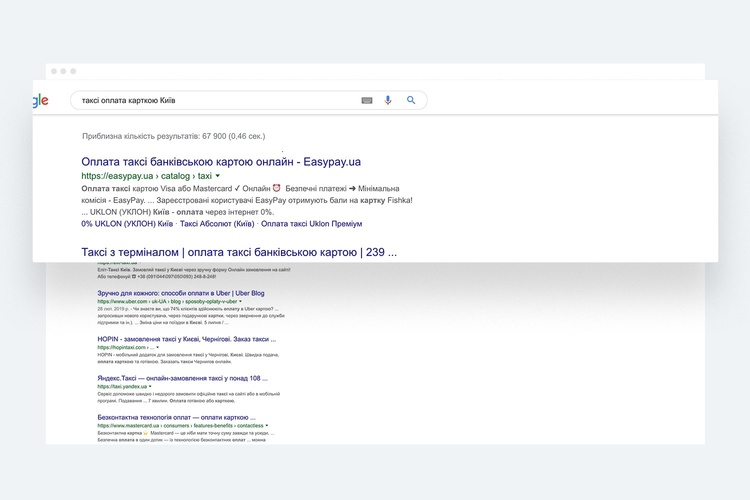750x500 pixels.
Task: Open the 'Таксі Абсолют (Київ)' sitelink
Action: [217, 224]
